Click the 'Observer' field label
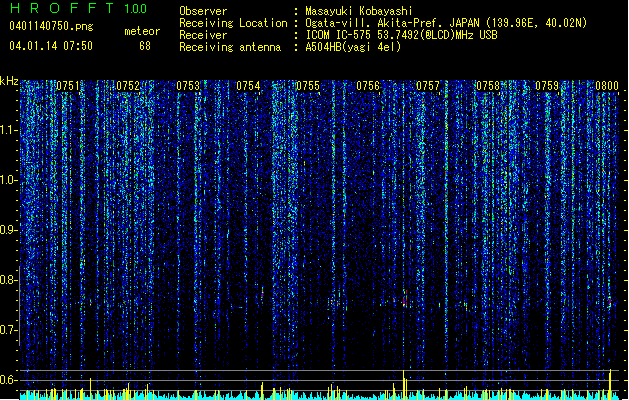Image resolution: width=629 pixels, height=400 pixels. (x=203, y=11)
